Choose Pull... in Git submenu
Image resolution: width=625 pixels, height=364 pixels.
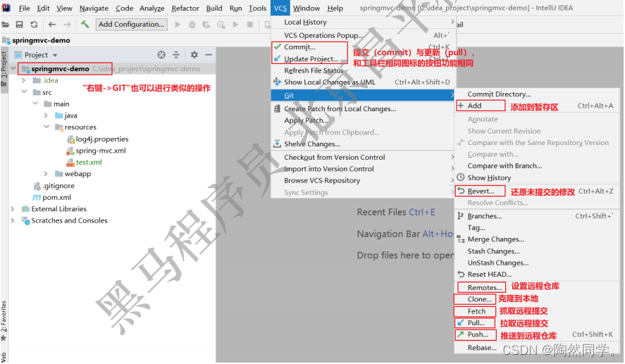tap(537, 322)
